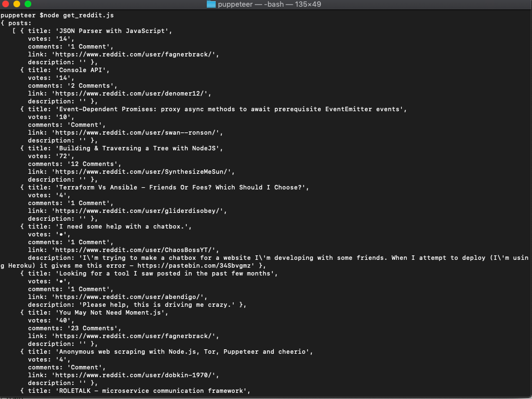Click the 'Anonymous web scraping with Node.js' title
Screen dimensions: 532x399
tap(169, 351)
